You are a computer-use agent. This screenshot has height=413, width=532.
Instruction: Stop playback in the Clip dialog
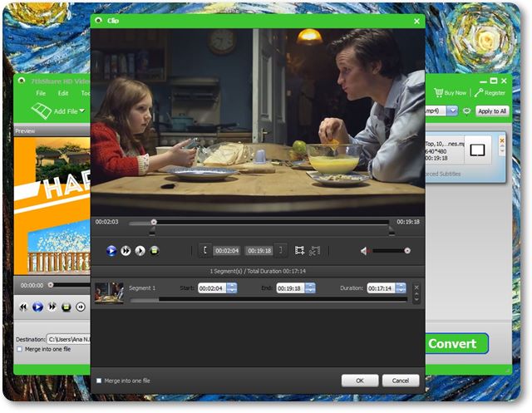click(x=155, y=251)
